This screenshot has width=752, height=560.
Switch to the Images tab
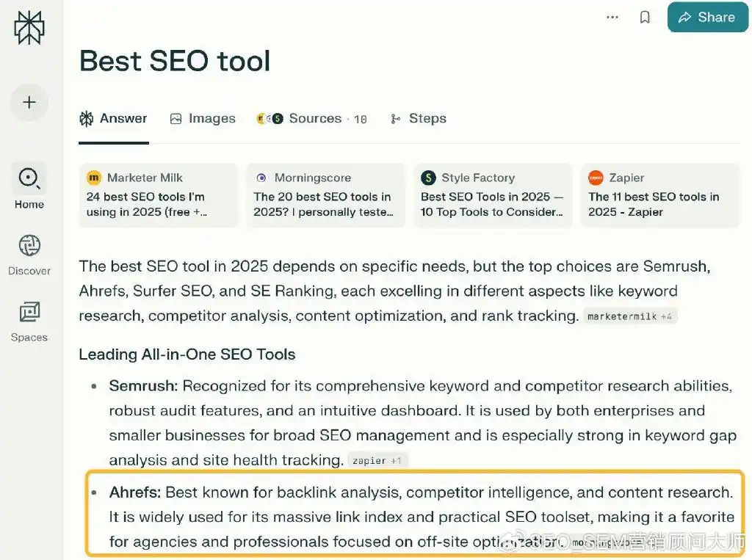[x=203, y=118]
